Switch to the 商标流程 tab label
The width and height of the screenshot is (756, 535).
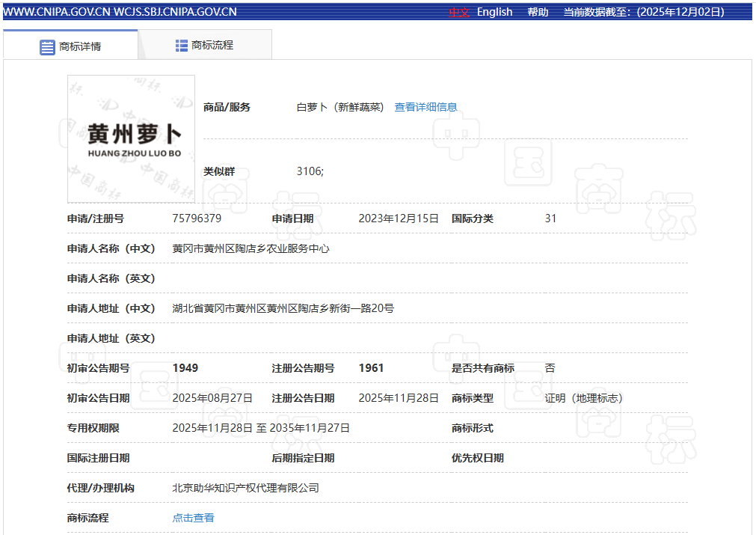pos(212,46)
